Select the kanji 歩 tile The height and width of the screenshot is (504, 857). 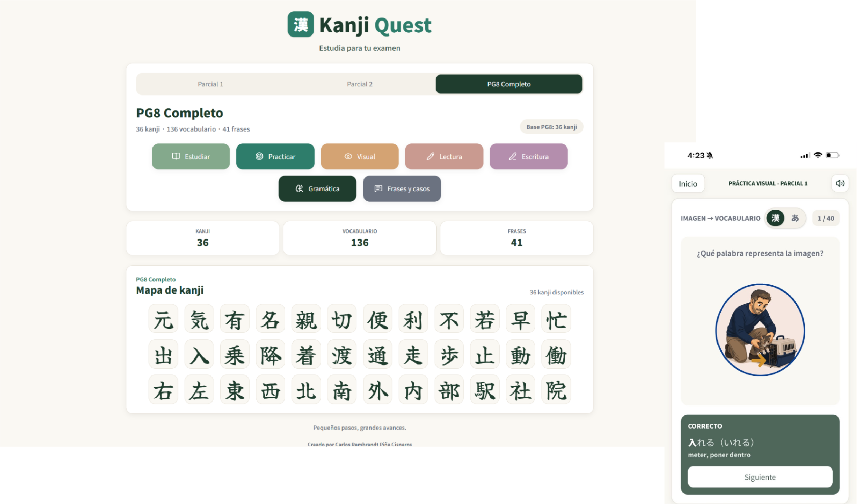coord(449,354)
